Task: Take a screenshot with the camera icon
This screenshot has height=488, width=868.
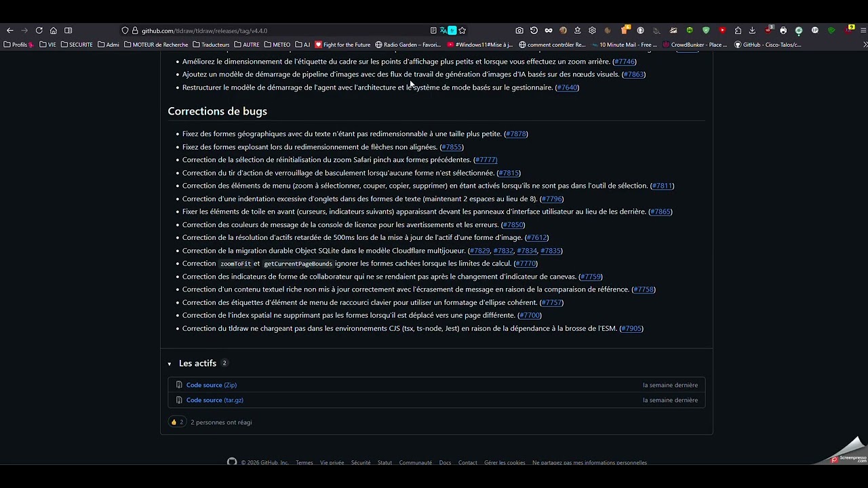Action: [519, 30]
